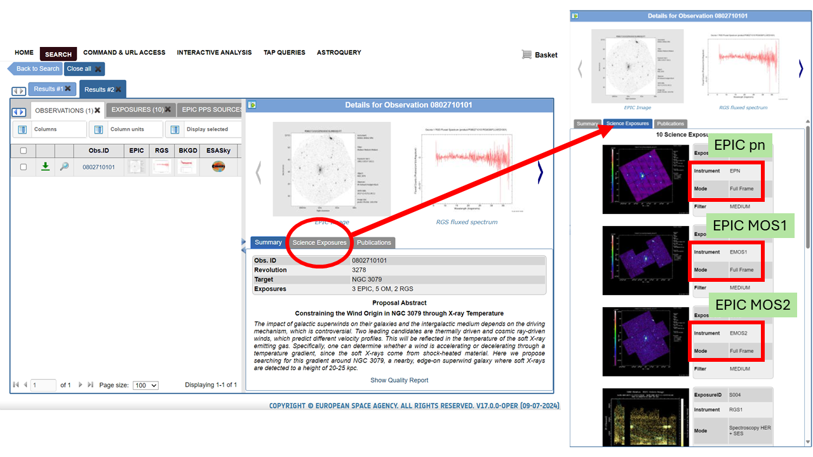
Task: Tick the checkbox for observation 0802710101
Action: click(23, 167)
